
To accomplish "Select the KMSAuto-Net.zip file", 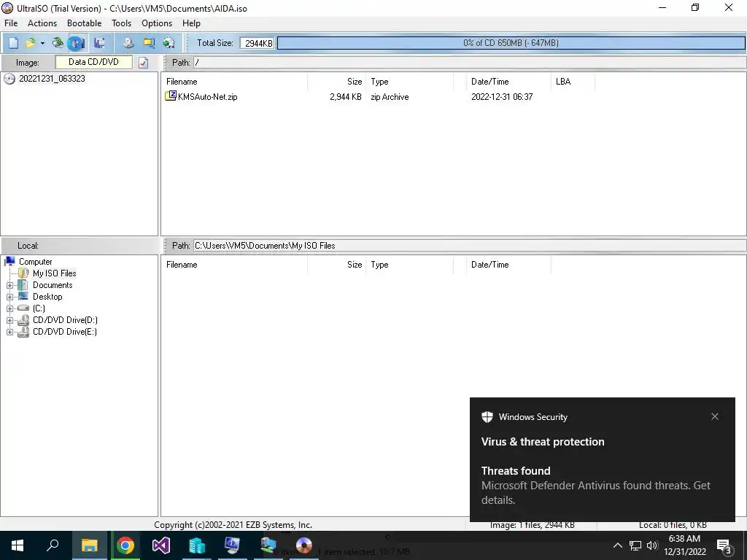I will [207, 97].
